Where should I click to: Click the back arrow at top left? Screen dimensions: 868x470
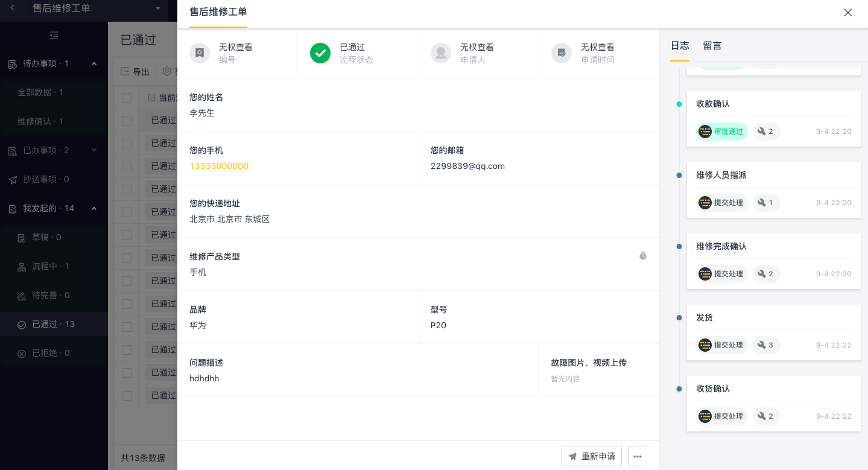13,8
